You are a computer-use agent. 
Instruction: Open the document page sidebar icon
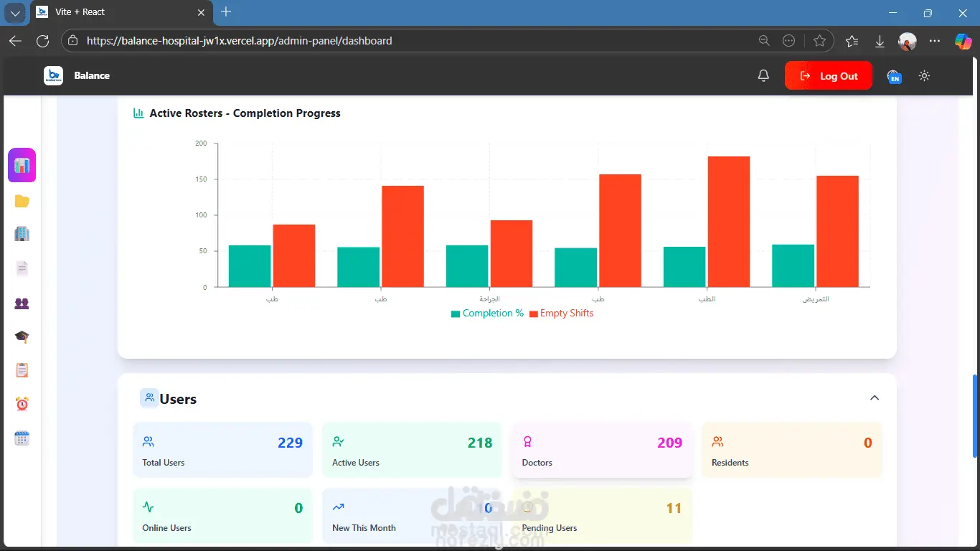pyautogui.click(x=22, y=268)
